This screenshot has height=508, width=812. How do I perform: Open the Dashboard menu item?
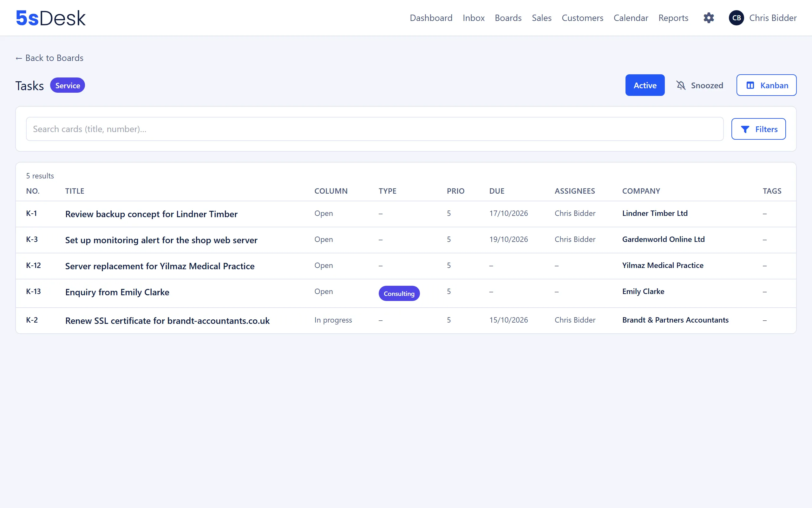(431, 18)
